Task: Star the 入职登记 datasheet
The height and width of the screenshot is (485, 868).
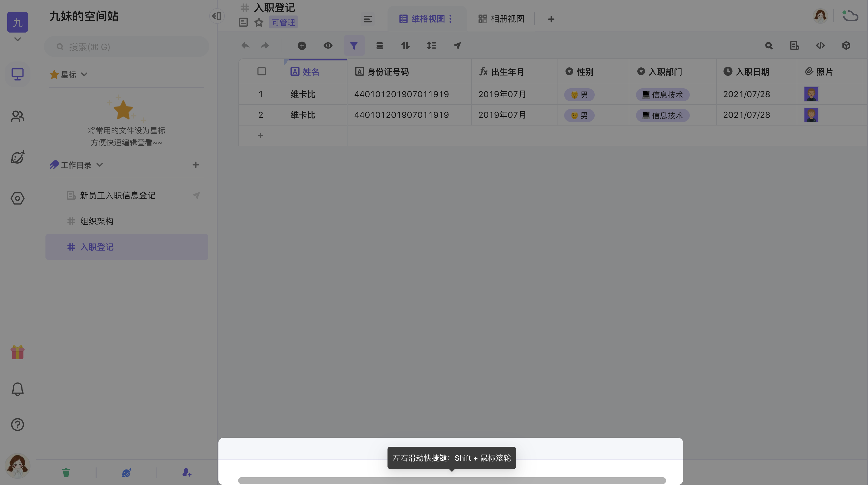Action: coord(259,22)
